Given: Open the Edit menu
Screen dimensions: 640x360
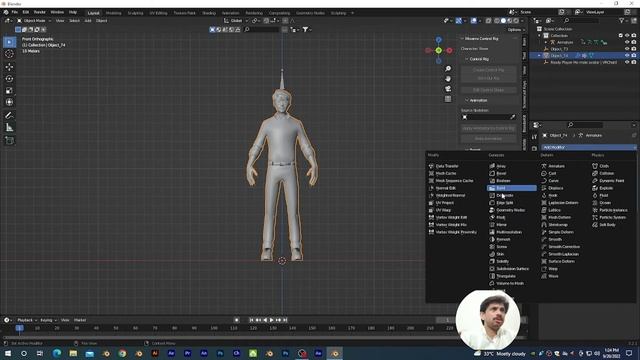Looking at the screenshot, I should pyautogui.click(x=26, y=12).
